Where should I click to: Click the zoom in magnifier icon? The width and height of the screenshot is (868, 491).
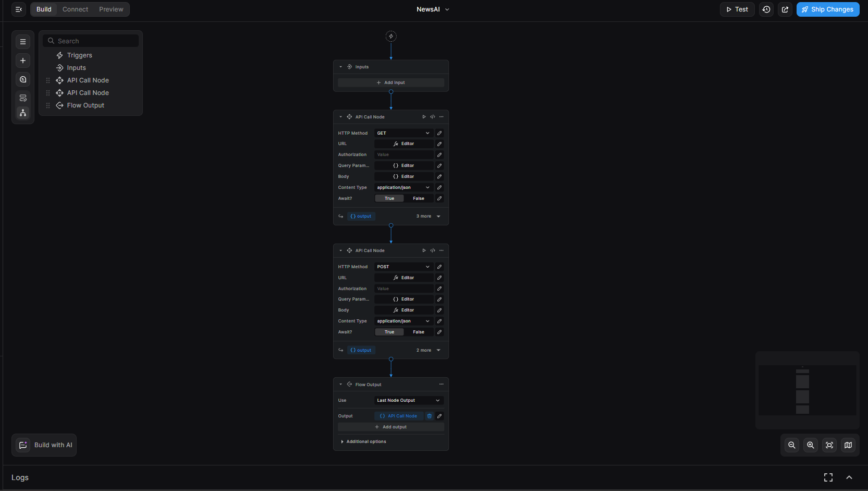[810, 445]
